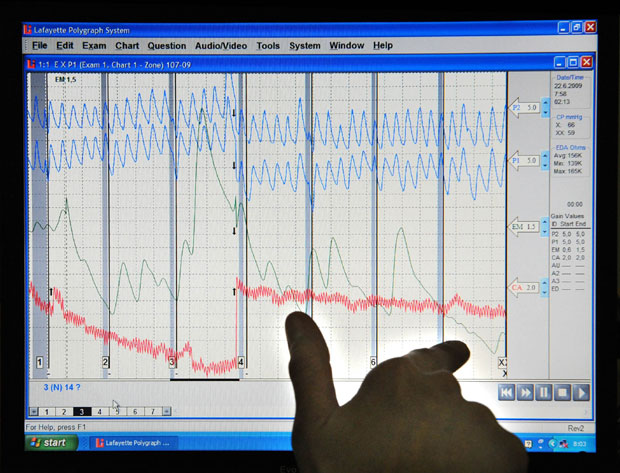Viewport: 620px width, 473px height.
Task: Click question marker 6 on the timeline
Action: tap(373, 362)
